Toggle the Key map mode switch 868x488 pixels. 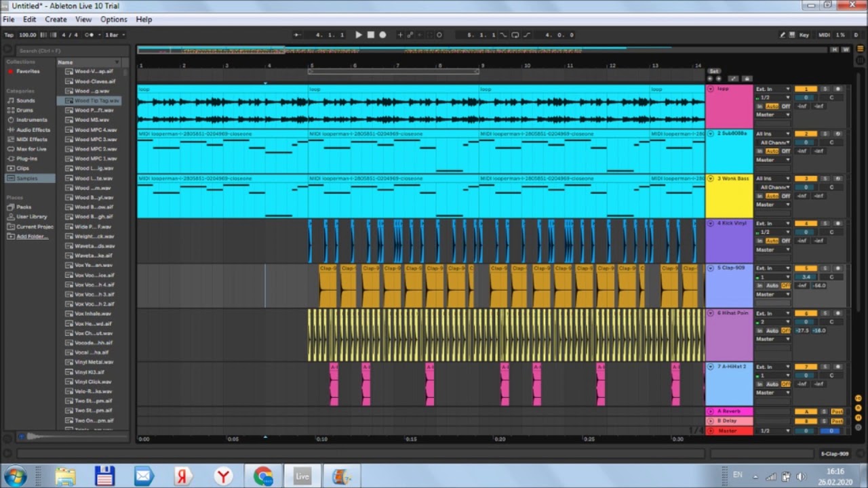[804, 35]
